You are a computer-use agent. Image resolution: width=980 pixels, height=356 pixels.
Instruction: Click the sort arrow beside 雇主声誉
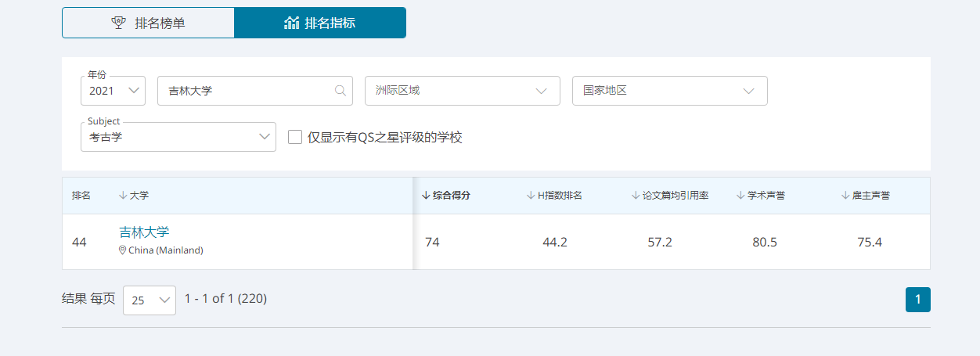point(845,196)
